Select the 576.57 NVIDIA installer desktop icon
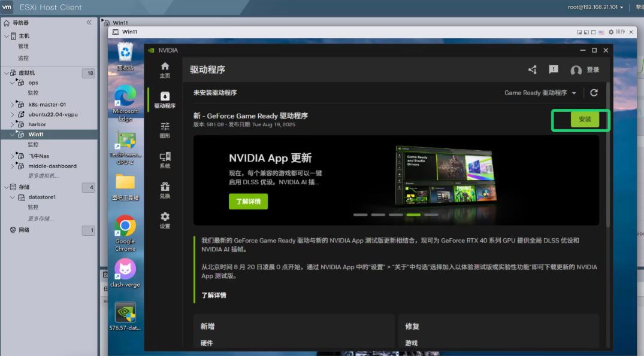The image size is (644, 356). click(x=125, y=317)
